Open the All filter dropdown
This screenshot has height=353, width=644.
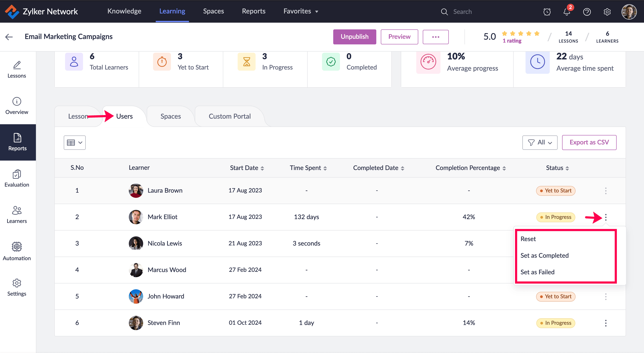tap(540, 143)
